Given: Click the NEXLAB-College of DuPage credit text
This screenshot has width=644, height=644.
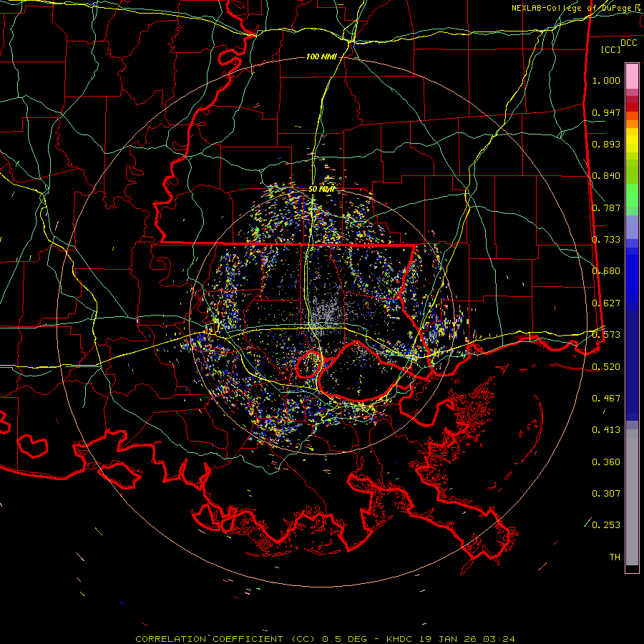Looking at the screenshot, I should pyautogui.click(x=577, y=8).
